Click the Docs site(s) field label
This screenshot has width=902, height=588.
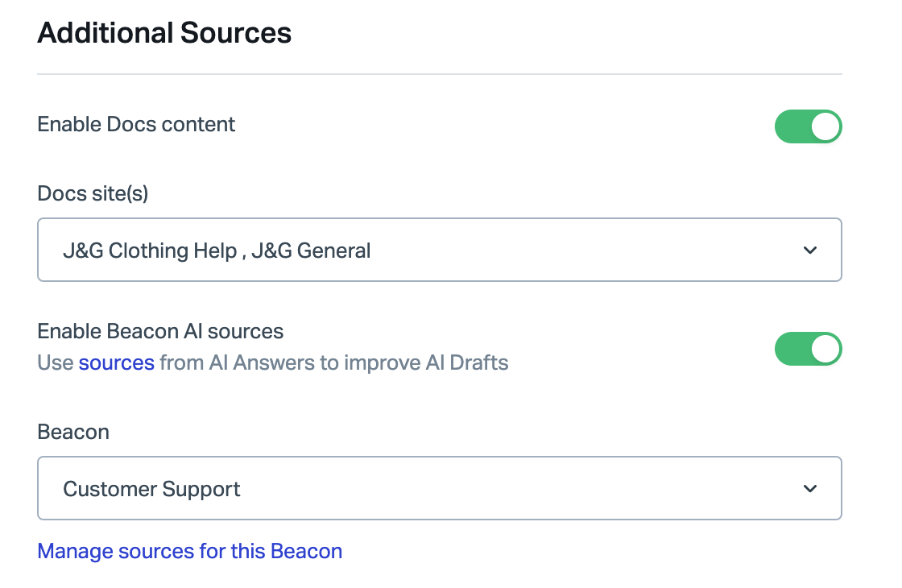click(93, 193)
